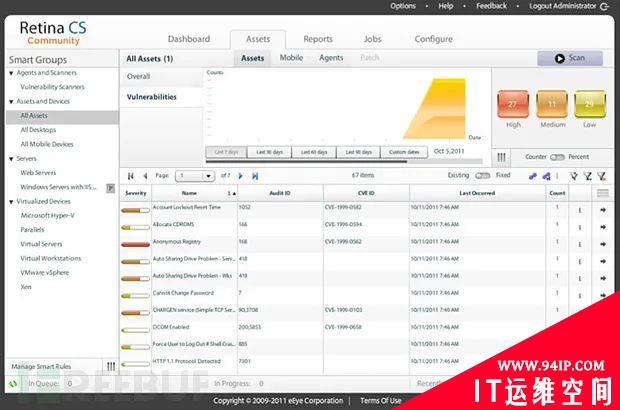
Task: Jump to the last results page
Action: 255,176
